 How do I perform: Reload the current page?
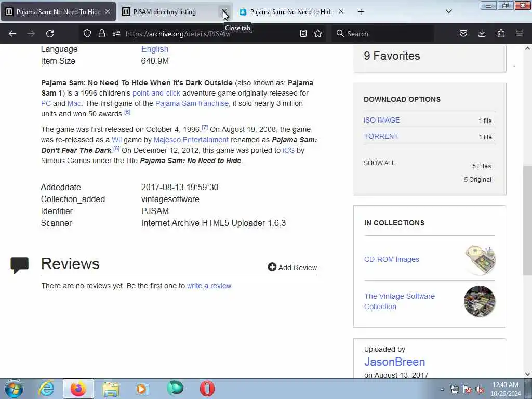[x=50, y=34]
